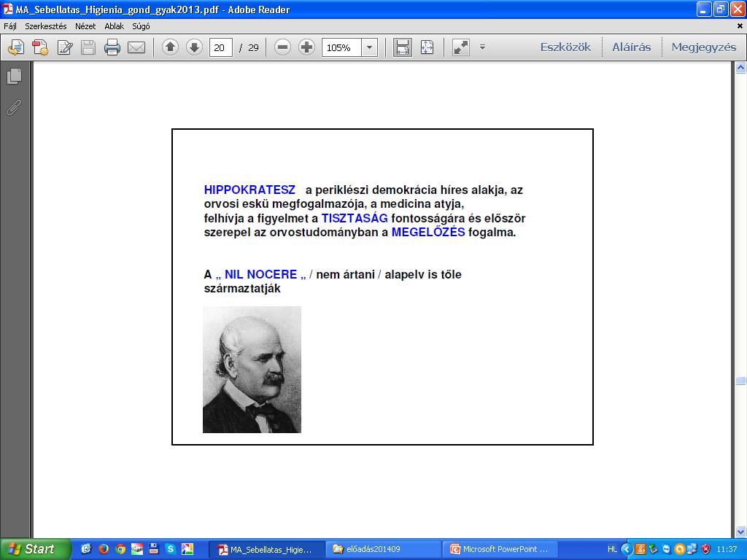The image size is (747, 560).
Task: Expand hidden tray icons chevron
Action: point(627,550)
